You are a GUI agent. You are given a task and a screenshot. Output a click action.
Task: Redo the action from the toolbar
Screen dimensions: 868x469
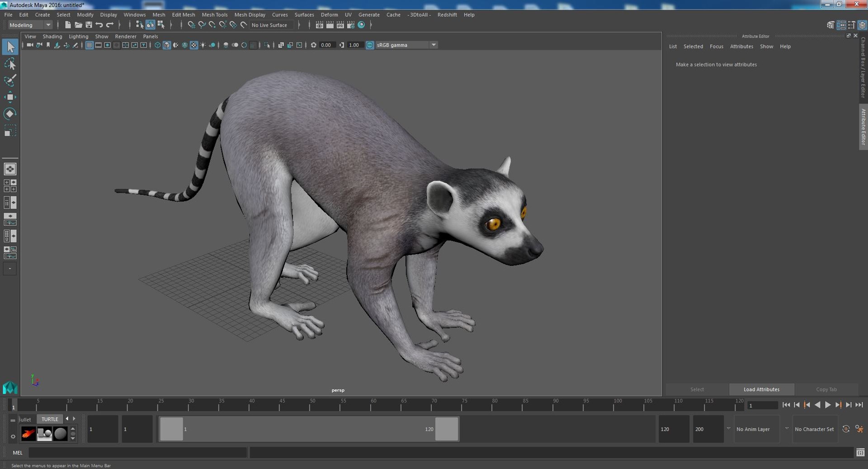click(x=109, y=25)
